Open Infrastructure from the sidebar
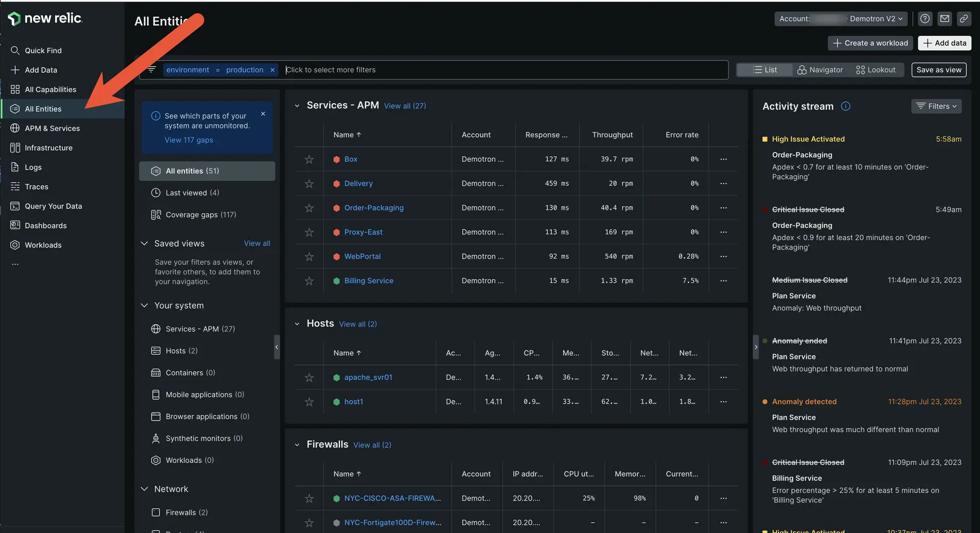980x533 pixels. [48, 148]
